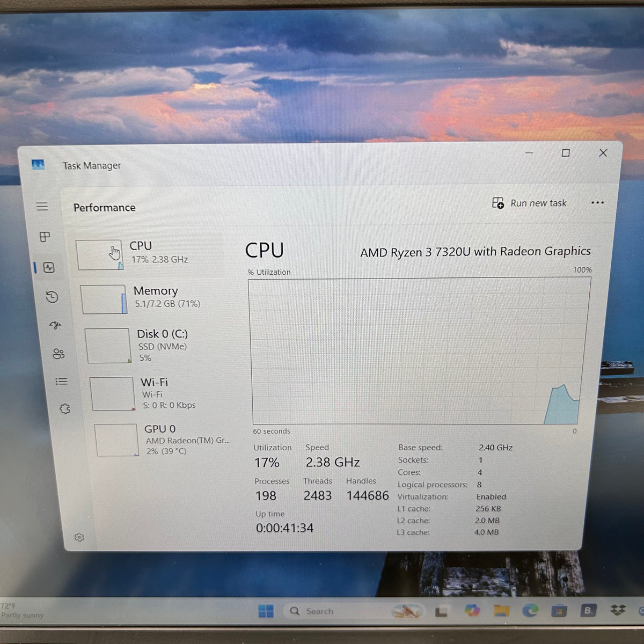
Task: Open the Users page icon
Action: [58, 354]
